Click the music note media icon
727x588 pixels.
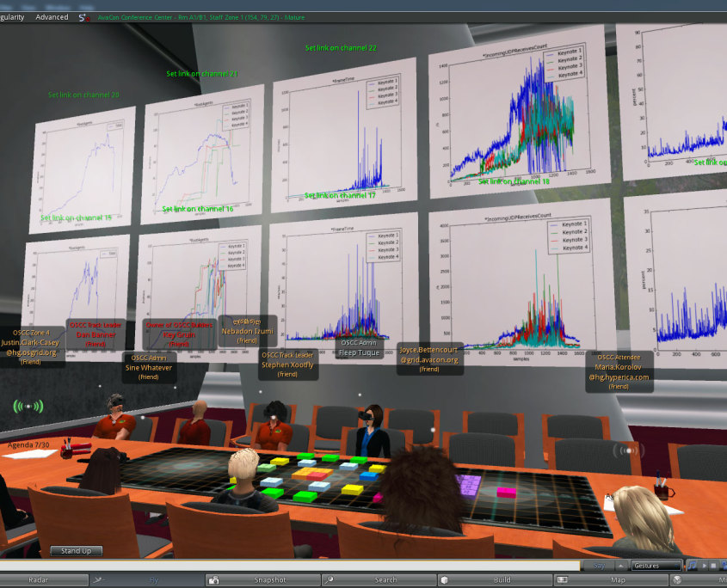(693, 566)
